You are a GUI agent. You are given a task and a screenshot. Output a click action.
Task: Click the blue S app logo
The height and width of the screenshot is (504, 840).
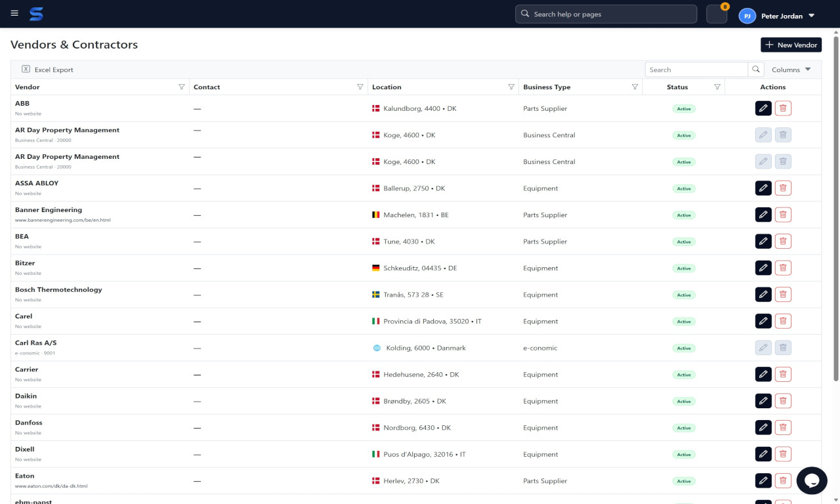(36, 14)
